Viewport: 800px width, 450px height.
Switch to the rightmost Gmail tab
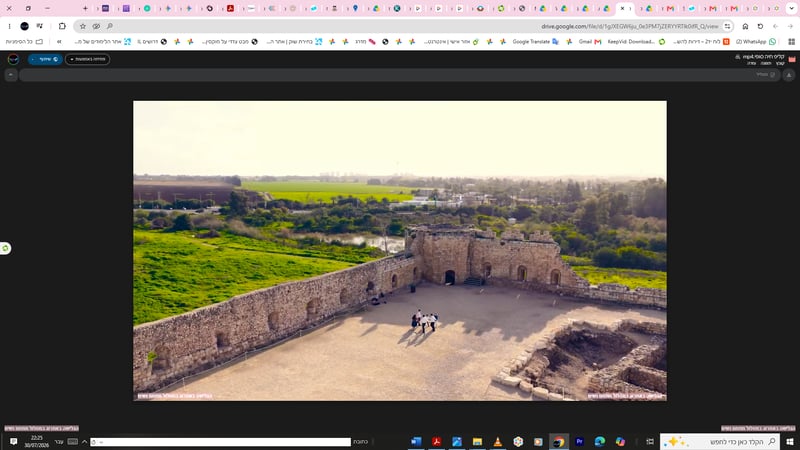(x=734, y=8)
